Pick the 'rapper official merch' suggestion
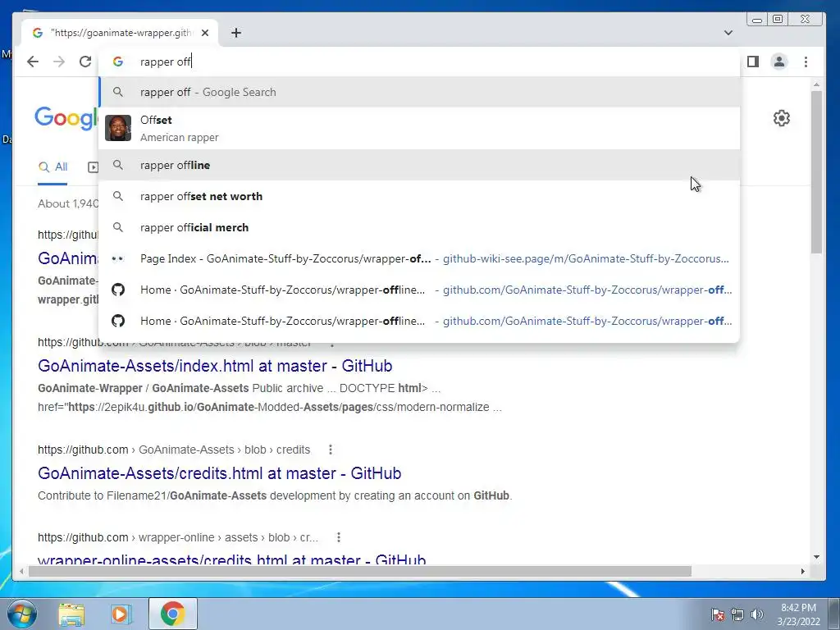Viewport: 840px width, 630px height. 419,227
